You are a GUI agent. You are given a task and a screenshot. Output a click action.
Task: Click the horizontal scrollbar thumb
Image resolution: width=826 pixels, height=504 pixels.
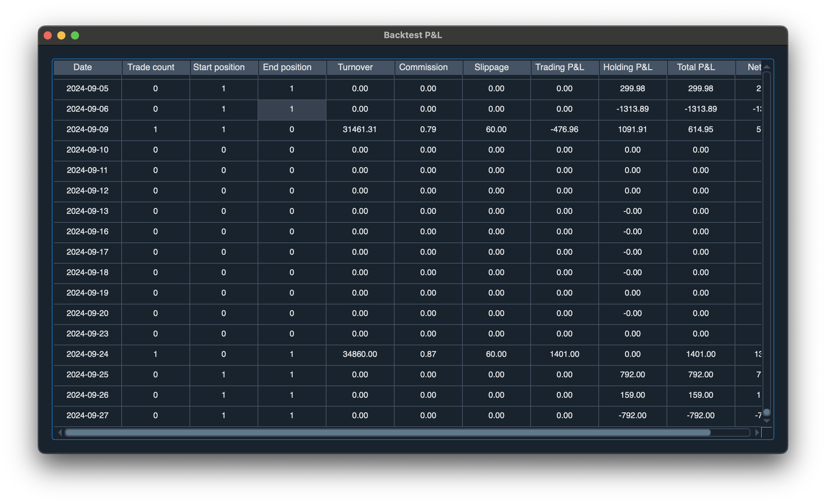point(387,432)
